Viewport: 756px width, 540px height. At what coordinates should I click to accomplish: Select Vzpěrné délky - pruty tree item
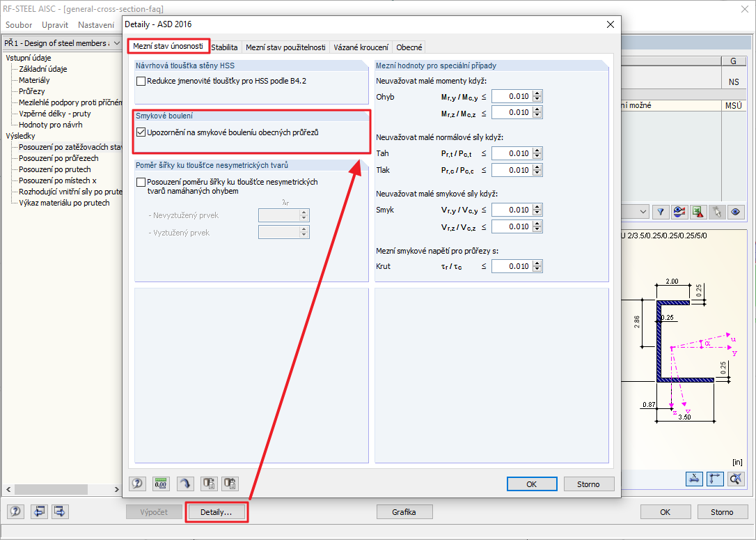(x=55, y=114)
